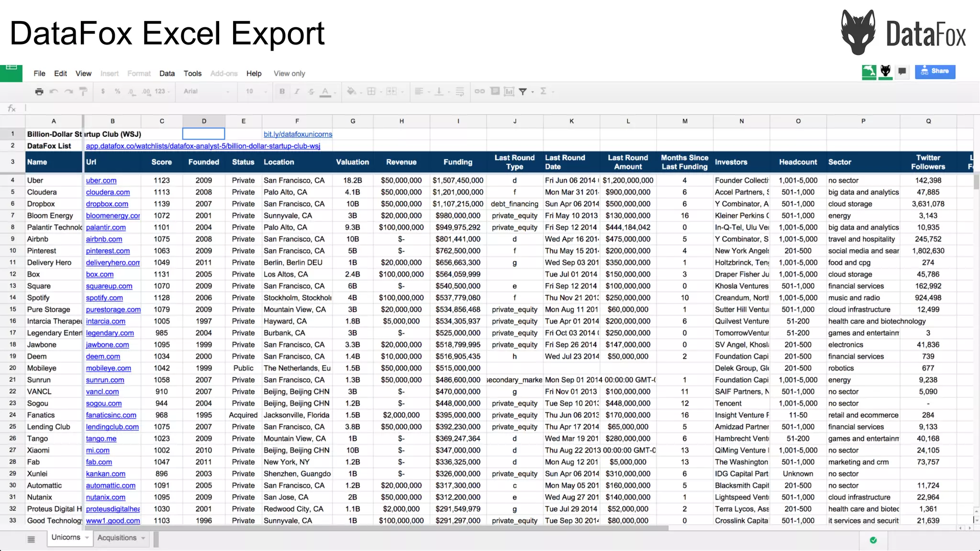
Task: Select row 10 header
Action: pos(12,251)
